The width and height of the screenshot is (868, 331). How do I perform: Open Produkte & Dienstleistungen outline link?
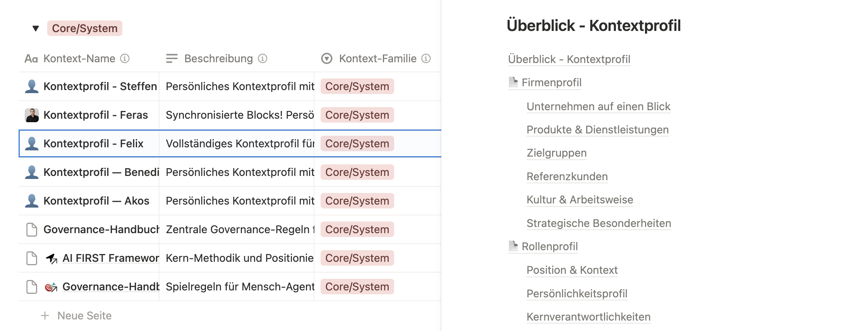[597, 130]
